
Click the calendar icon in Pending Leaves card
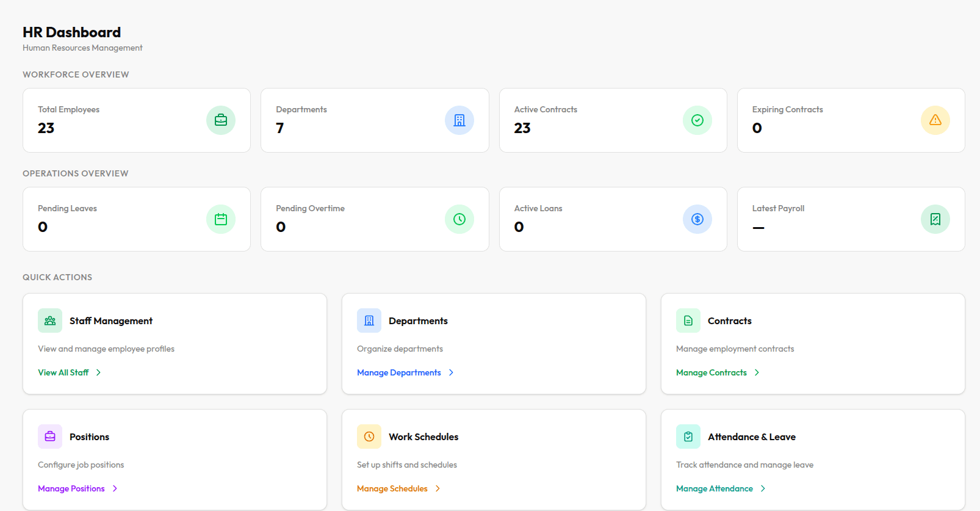(221, 219)
